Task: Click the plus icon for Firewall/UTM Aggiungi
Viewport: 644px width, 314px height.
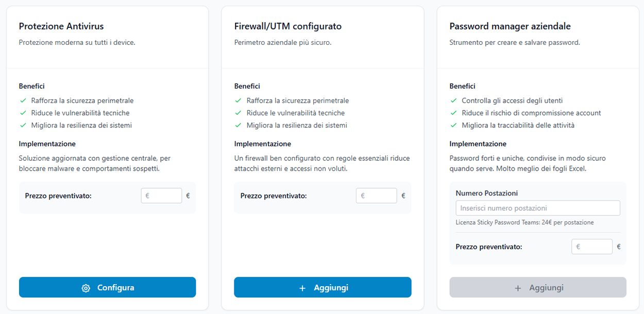Action: [302, 288]
